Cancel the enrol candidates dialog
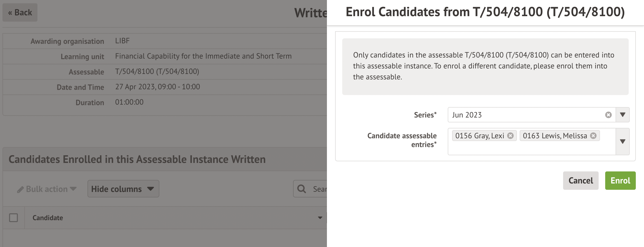 tap(581, 180)
